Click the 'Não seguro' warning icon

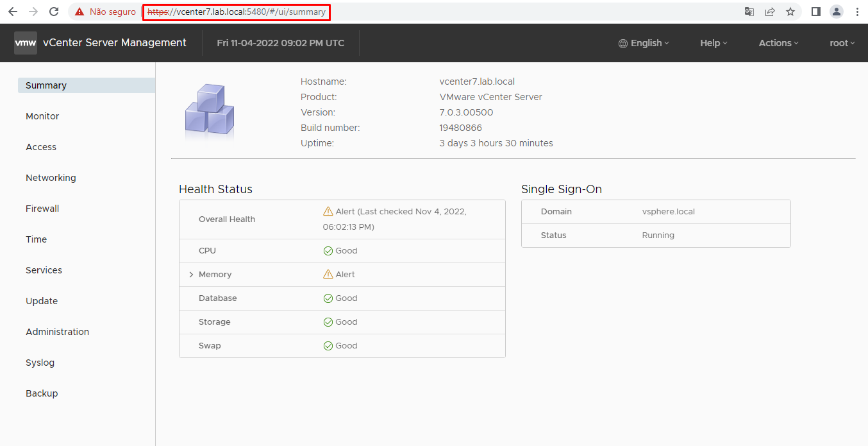(x=79, y=12)
